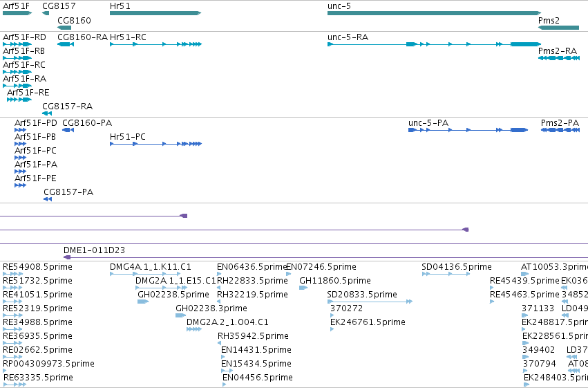Select the EN14431.5prime label
Image resolution: width=588 pixels, height=388 pixels.
click(x=256, y=350)
